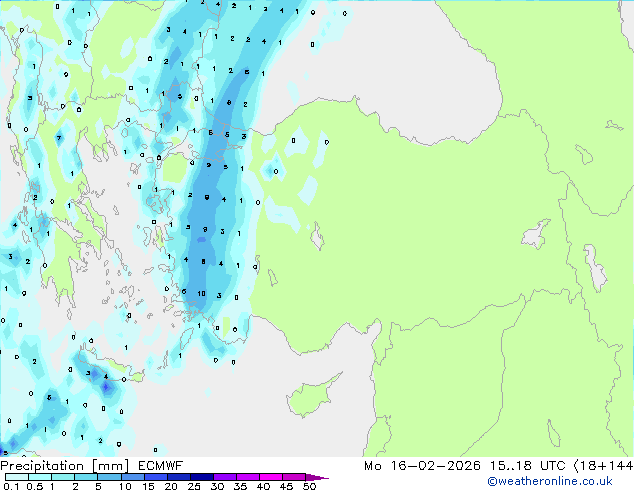Click the 0.1–0.5 mm legend color swatch
The image size is (634, 490).
17,477
